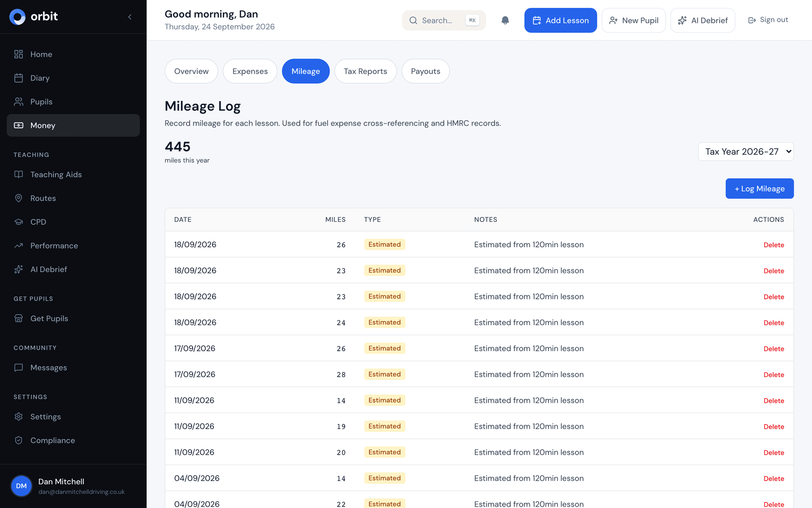
Task: Click the Orbit logo icon
Action: point(17,17)
